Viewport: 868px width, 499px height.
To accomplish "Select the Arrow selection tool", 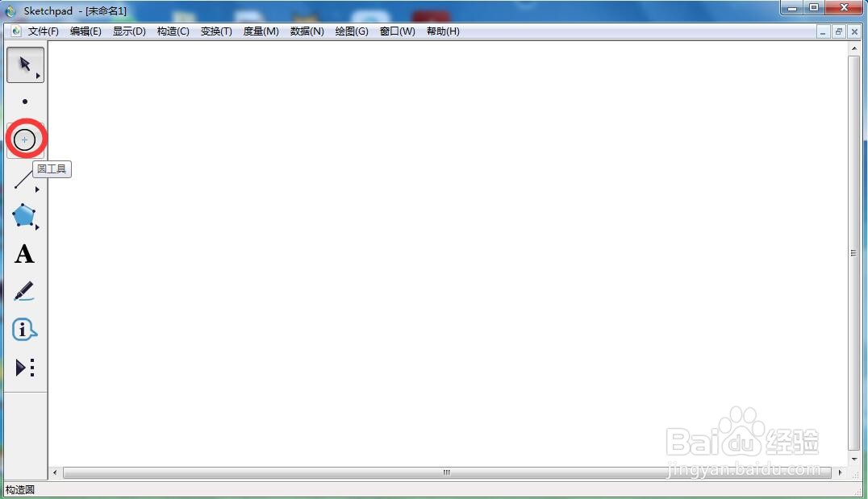I will pos(25,64).
